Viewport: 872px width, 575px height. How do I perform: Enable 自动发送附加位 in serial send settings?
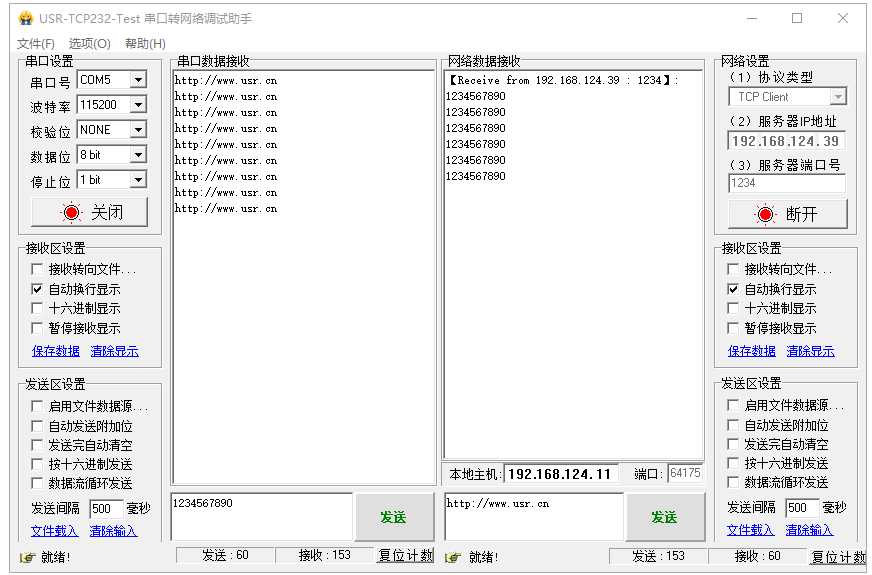click(37, 426)
